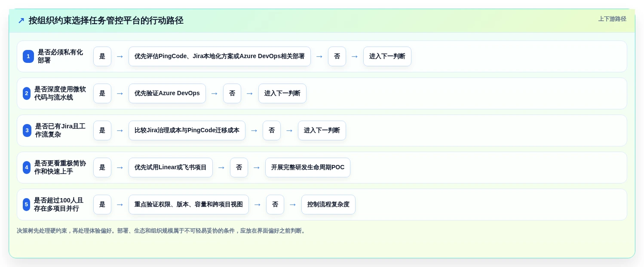The height and width of the screenshot is (267, 644).
Task: Click 进入下一判断 in the 已有Jira row
Action: [322, 130]
